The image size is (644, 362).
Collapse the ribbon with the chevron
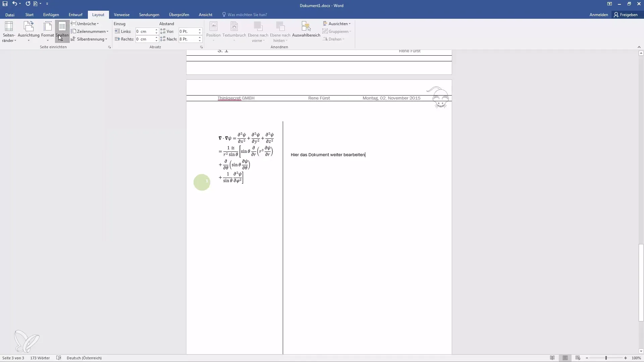639,47
